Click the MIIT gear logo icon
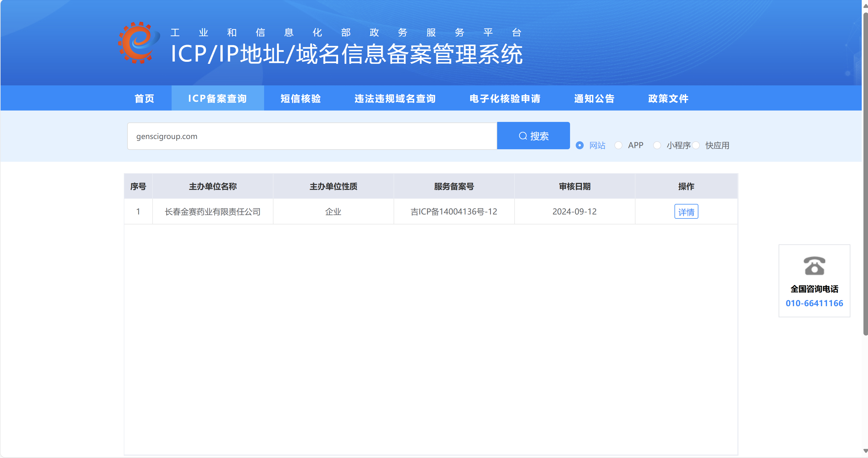868x458 pixels. (x=139, y=43)
